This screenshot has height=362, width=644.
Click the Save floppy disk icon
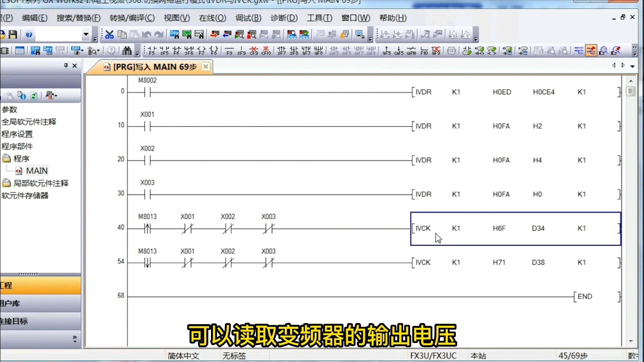(13, 35)
